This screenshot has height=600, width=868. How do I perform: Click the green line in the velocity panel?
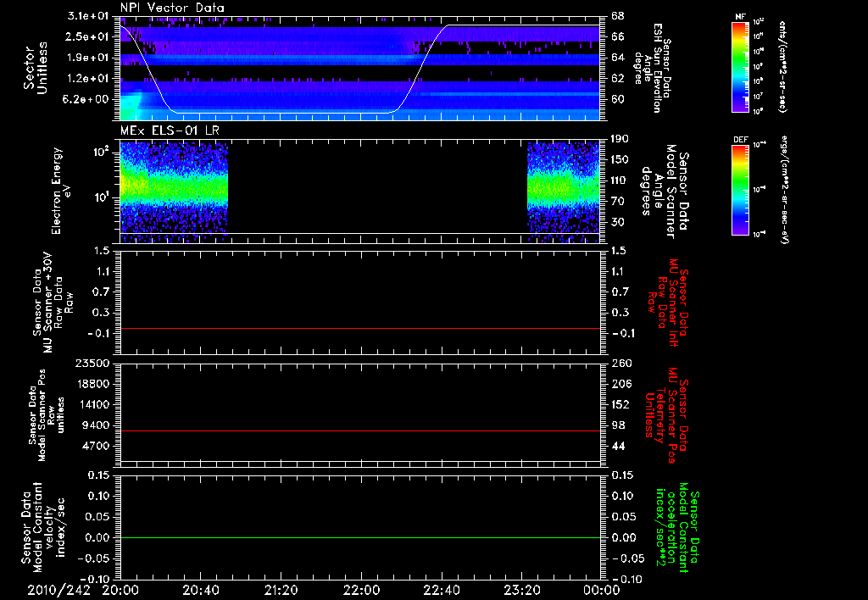click(x=359, y=537)
